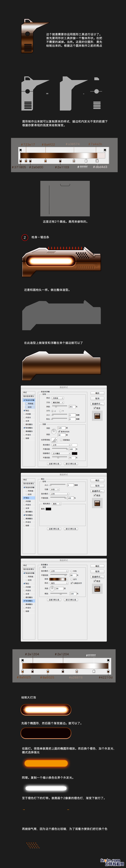Toggle 预览 checkbox in the Bevel and Emboss dialog
Image resolution: width=126 pixels, height=868 pixels.
coord(95,408)
